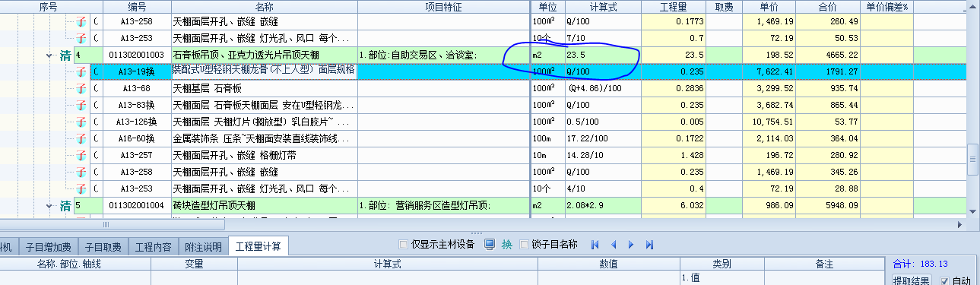The width and height of the screenshot is (980, 285).
Task: Click feature cell 1.部位:自助交易区、洽谈室
Action: tap(442, 55)
